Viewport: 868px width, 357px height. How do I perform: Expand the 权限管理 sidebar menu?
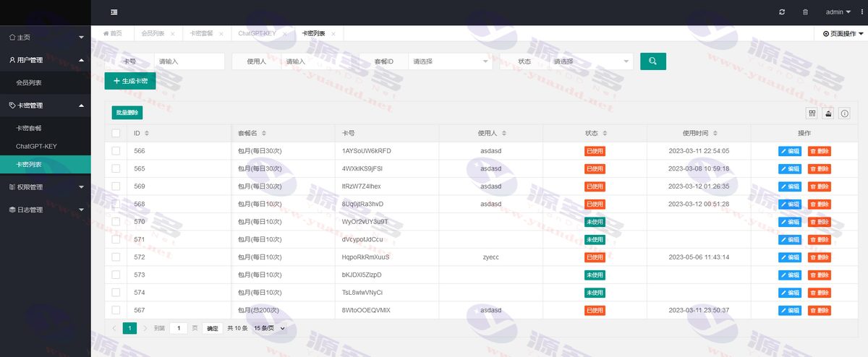[46, 187]
